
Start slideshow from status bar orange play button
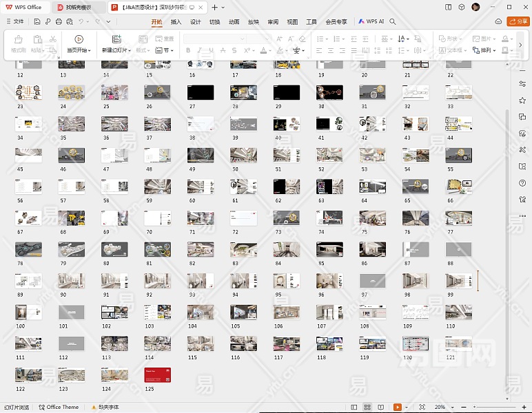398,407
